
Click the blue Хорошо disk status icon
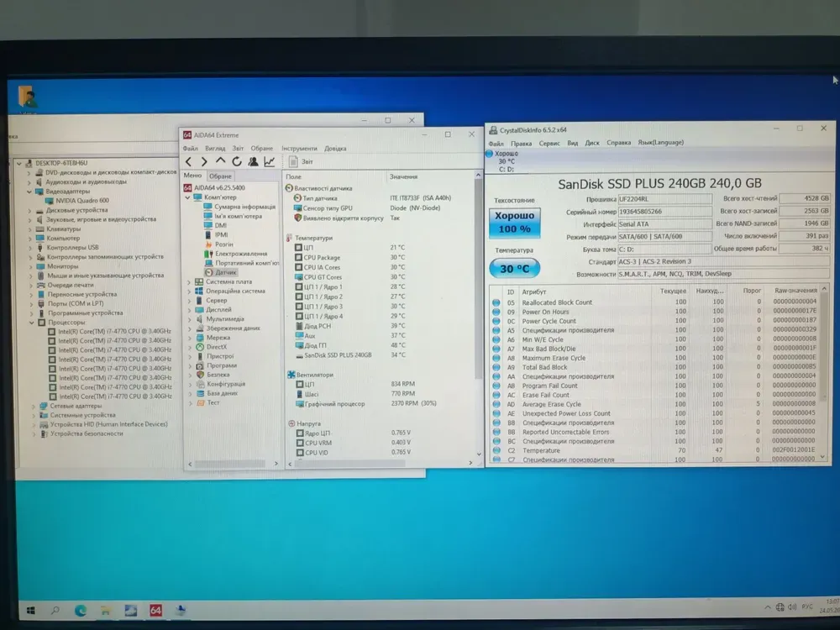click(x=490, y=154)
